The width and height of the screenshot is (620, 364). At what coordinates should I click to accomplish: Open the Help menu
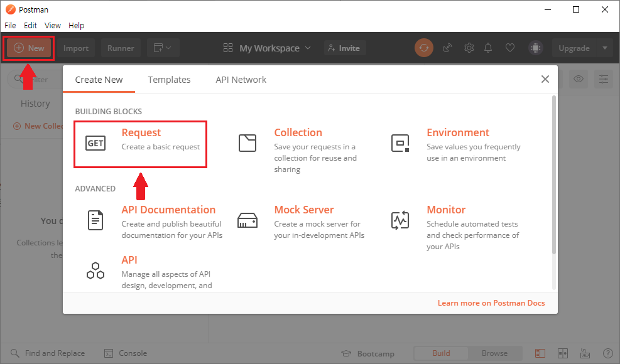(76, 25)
